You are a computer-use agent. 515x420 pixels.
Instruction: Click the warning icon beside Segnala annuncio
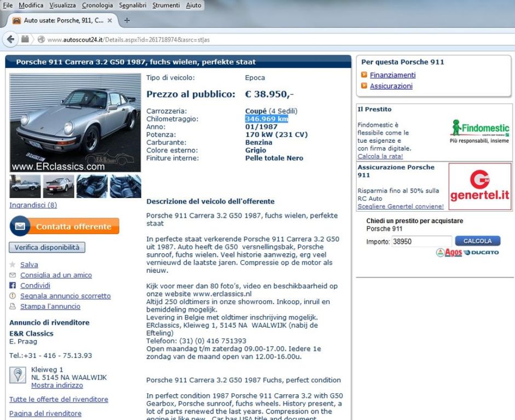tap(13, 296)
